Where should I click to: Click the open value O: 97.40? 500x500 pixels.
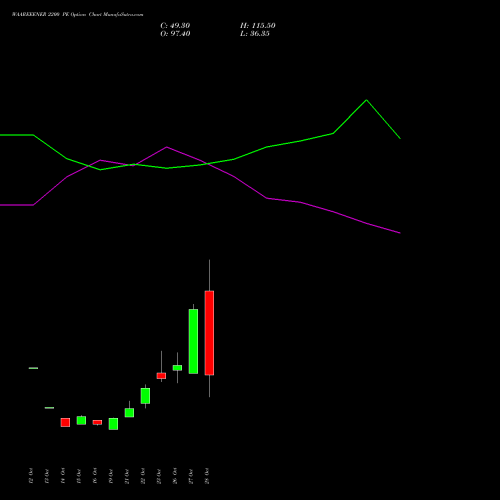click(175, 34)
